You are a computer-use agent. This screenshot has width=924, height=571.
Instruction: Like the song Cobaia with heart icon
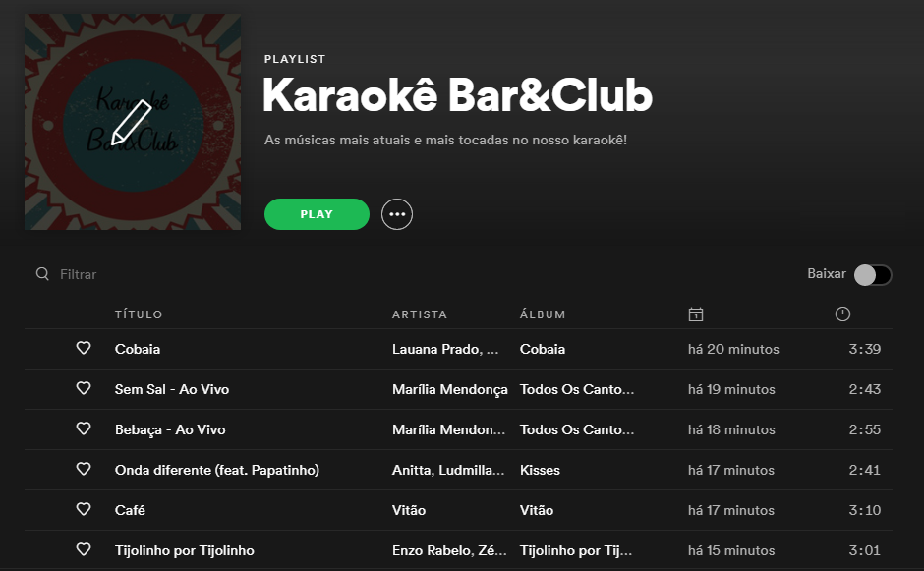84,348
